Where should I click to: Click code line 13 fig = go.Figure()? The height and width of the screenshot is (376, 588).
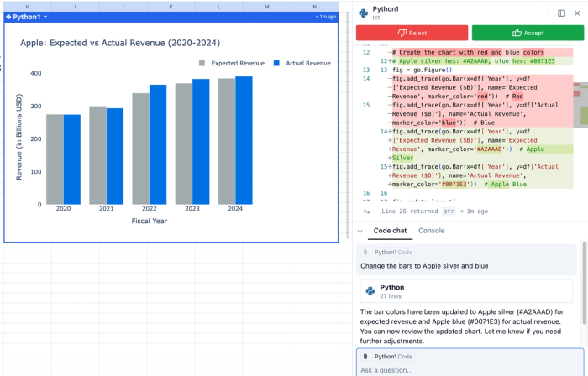(423, 70)
